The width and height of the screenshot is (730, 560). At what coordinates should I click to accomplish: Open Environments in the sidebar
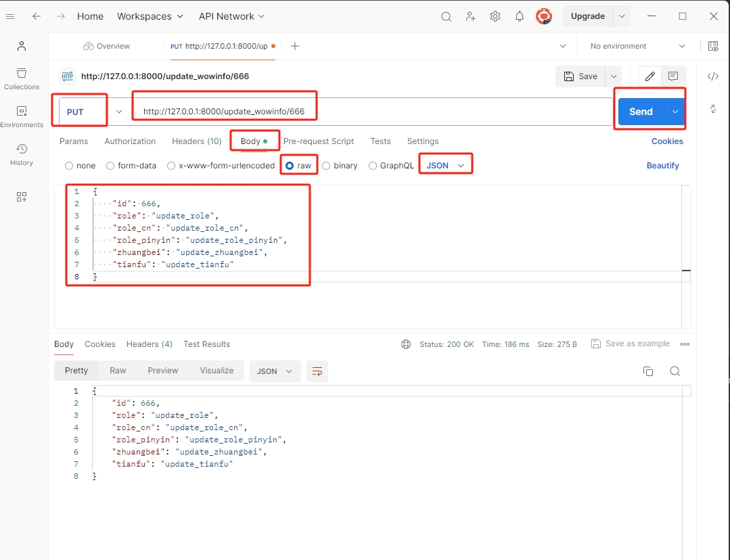pyautogui.click(x=22, y=117)
